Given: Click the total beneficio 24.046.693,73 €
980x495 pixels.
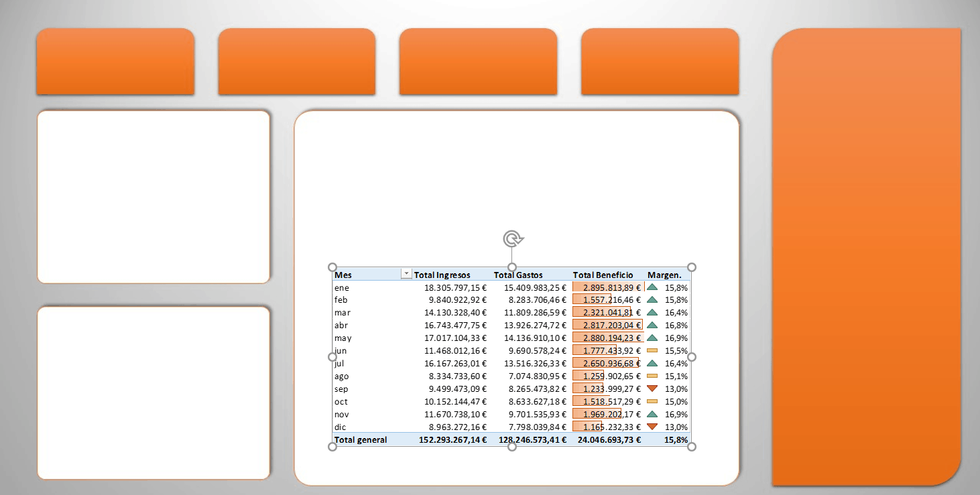Looking at the screenshot, I should coord(609,440).
